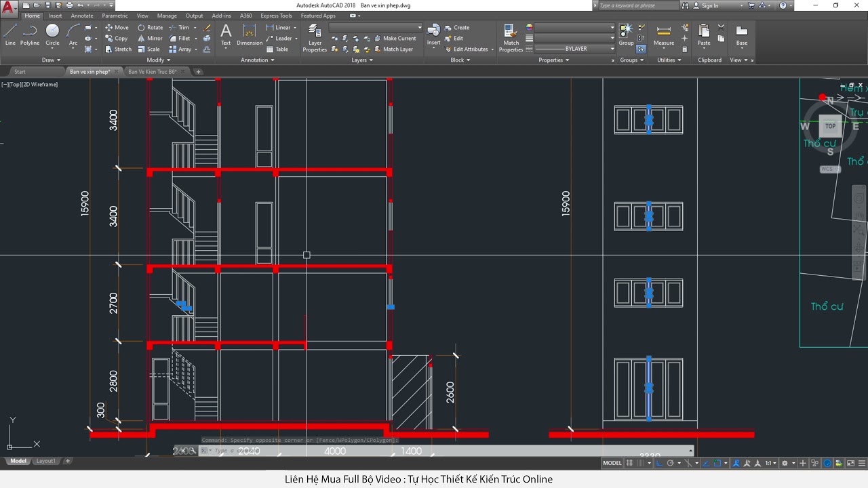Click Create block button
This screenshot has width=868, height=488.
[x=457, y=28]
